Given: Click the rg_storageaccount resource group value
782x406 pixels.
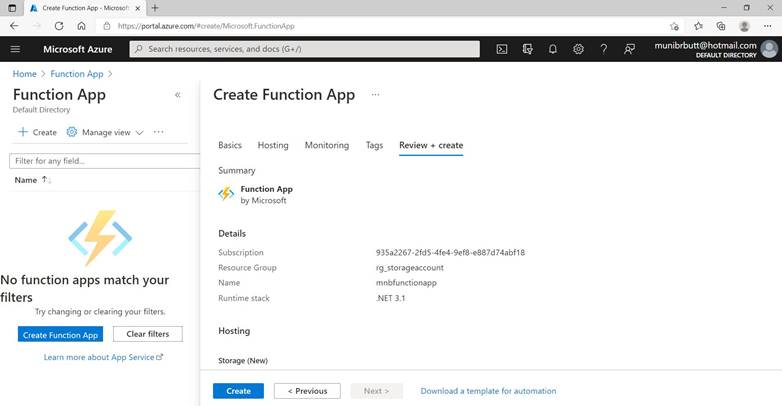Looking at the screenshot, I should coord(409,267).
